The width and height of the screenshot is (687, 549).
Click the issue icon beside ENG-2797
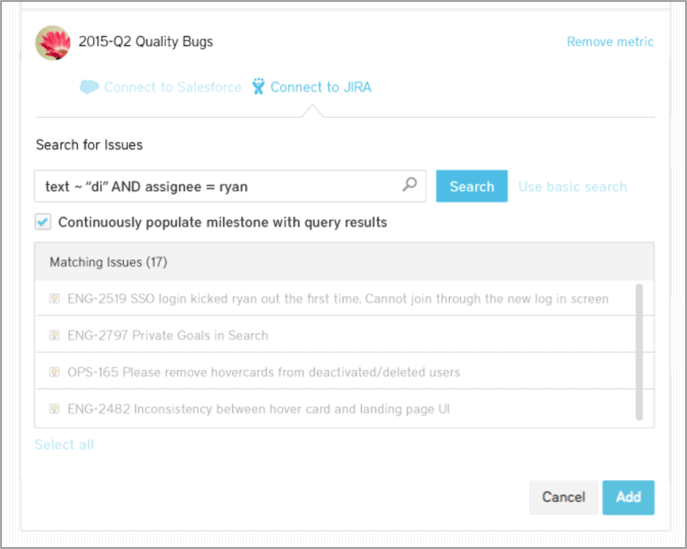click(54, 336)
